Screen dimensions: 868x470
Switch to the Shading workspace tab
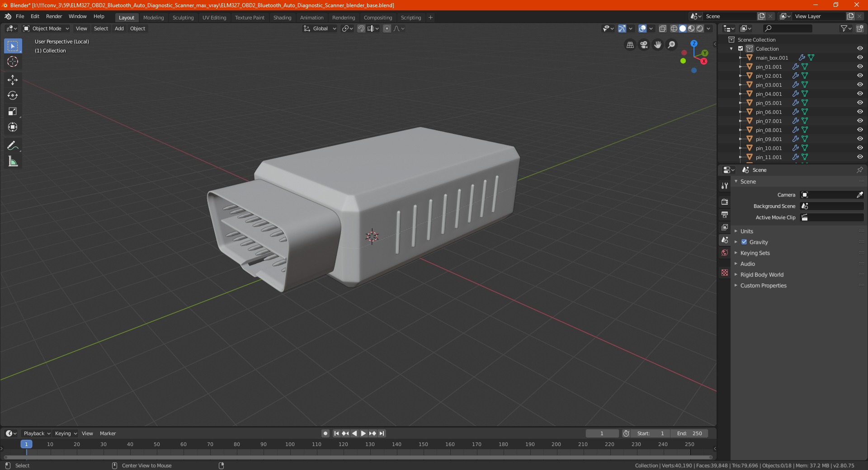(282, 18)
